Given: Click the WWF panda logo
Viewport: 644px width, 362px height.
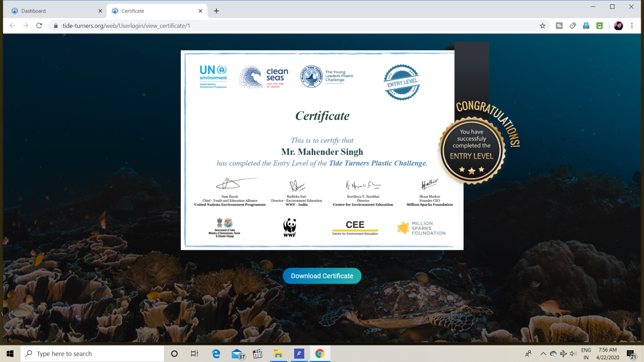Looking at the screenshot, I should point(290,228).
